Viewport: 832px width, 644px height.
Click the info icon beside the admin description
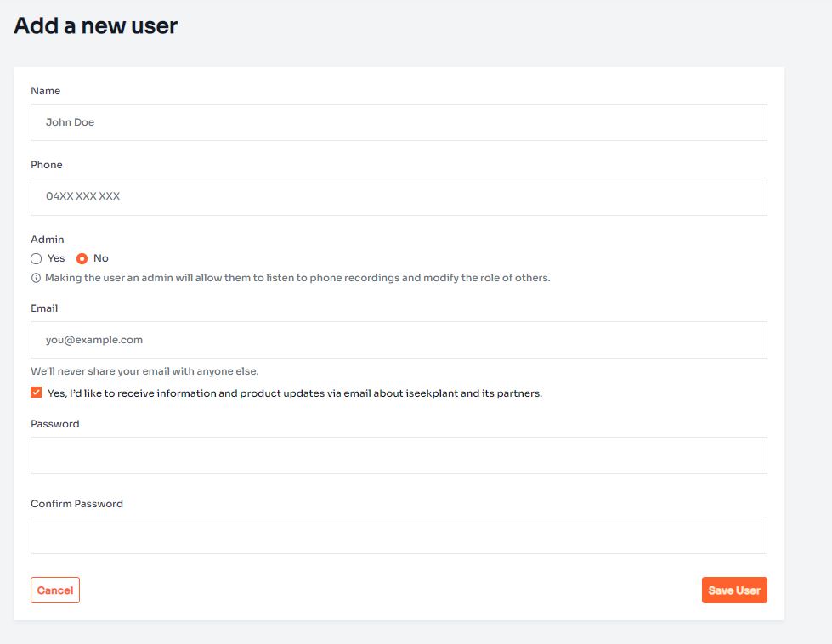[x=36, y=278]
